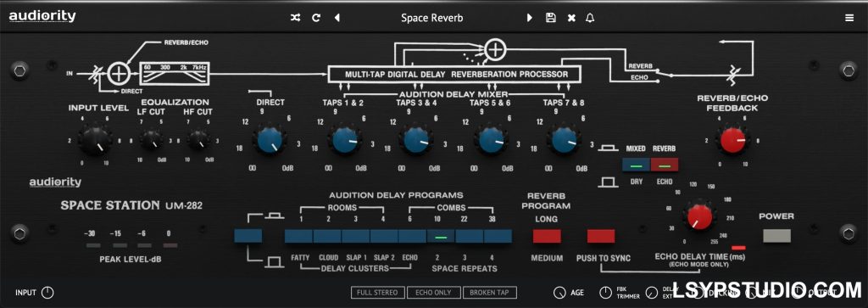
Task: Click the Audiority logo in the header
Action: [x=42, y=17]
